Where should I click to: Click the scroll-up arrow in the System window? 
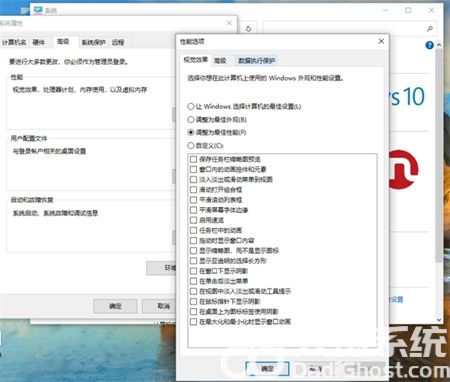[439, 44]
